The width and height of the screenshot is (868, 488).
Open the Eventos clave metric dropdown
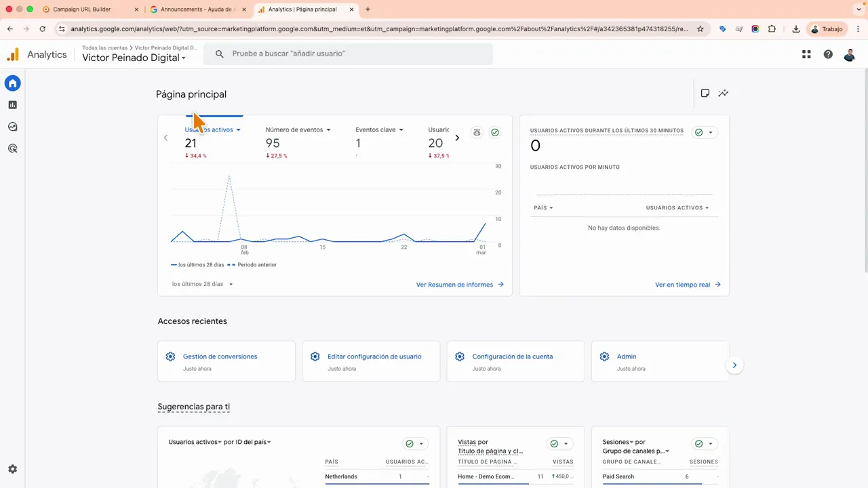coord(379,129)
